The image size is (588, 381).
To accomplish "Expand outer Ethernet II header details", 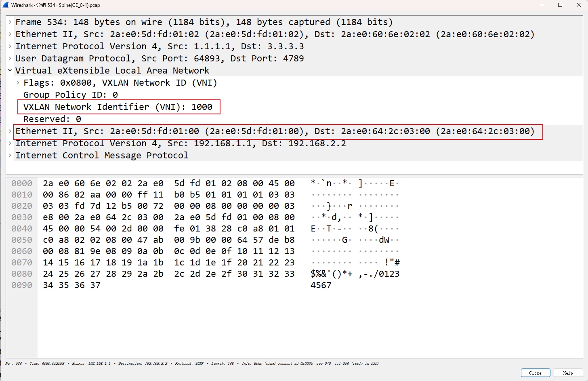I will point(10,34).
